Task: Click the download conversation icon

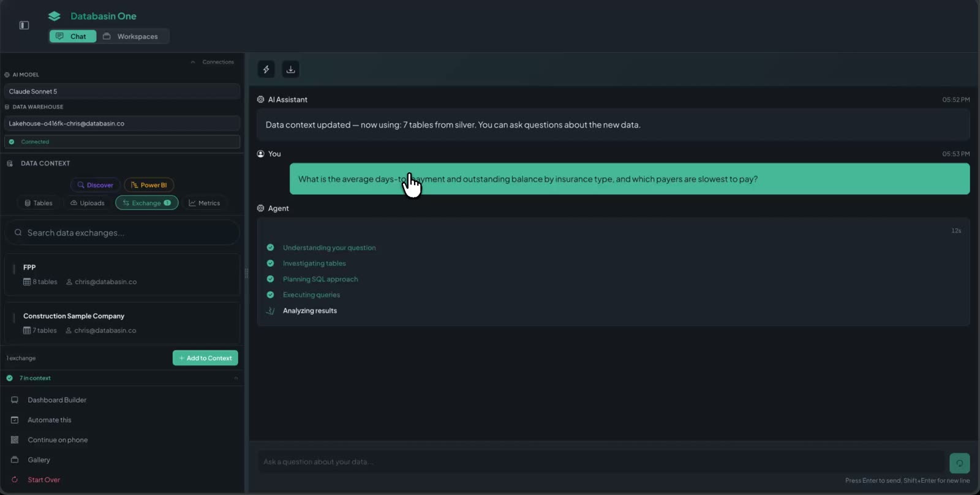Action: click(x=290, y=69)
